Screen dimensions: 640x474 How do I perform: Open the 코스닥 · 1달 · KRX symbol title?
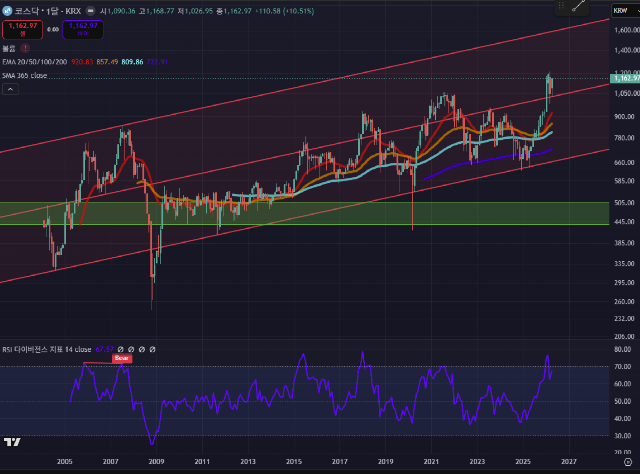tap(48, 11)
